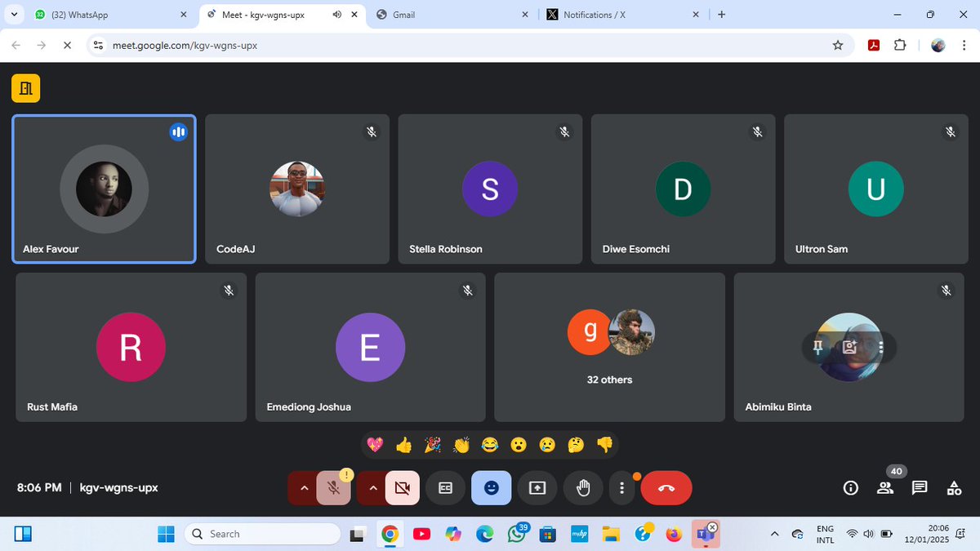Open more options on Abimiku Binta's tile

click(881, 347)
